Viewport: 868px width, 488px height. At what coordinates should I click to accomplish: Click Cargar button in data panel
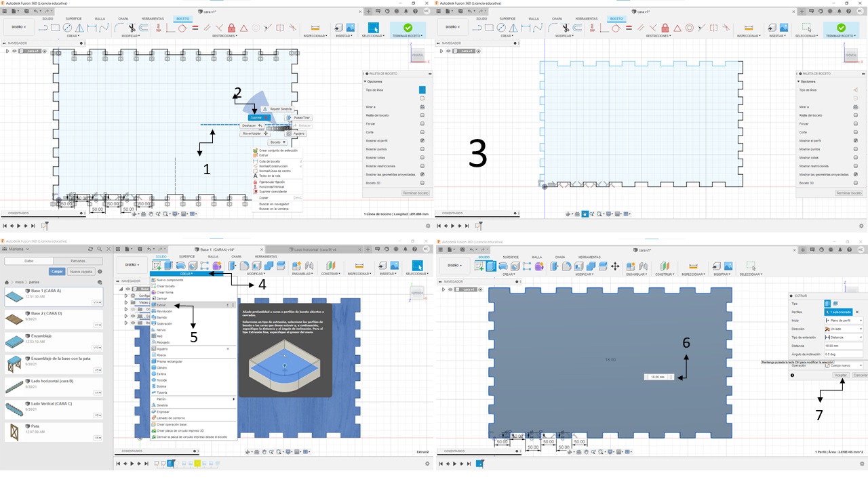click(58, 271)
